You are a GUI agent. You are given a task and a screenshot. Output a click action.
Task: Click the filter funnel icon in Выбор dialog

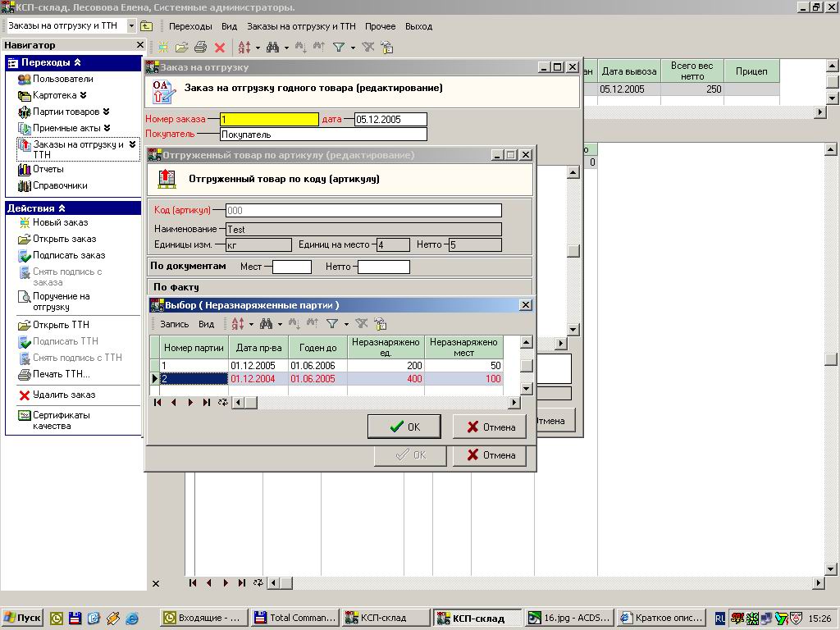[332, 324]
